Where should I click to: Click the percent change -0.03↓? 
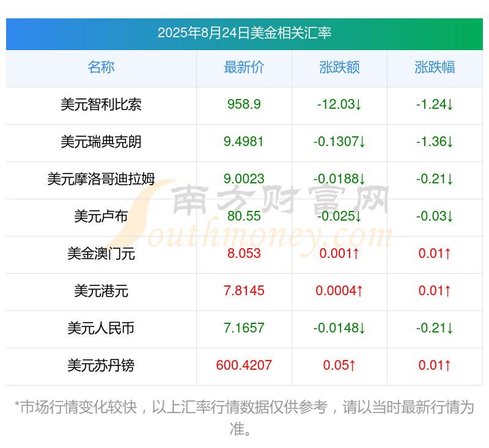click(435, 216)
